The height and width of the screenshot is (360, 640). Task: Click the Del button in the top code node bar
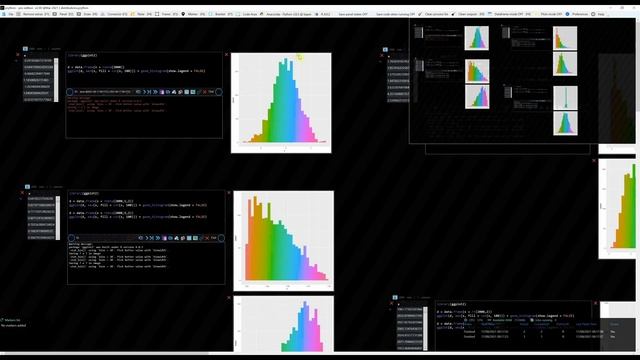(x=211, y=92)
